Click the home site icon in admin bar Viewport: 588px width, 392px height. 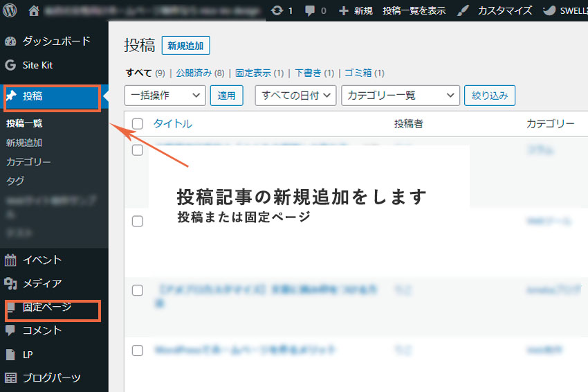point(34,10)
